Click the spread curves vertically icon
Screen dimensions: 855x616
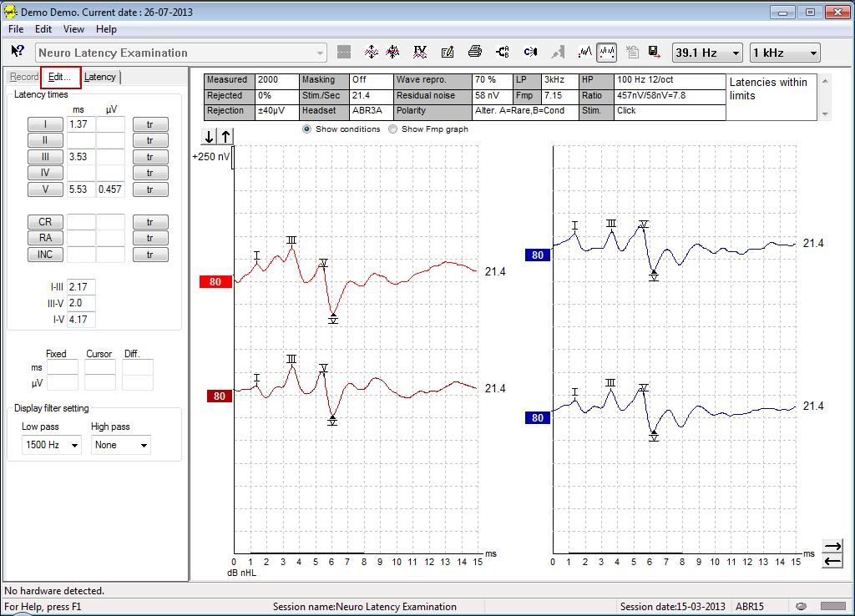click(372, 53)
